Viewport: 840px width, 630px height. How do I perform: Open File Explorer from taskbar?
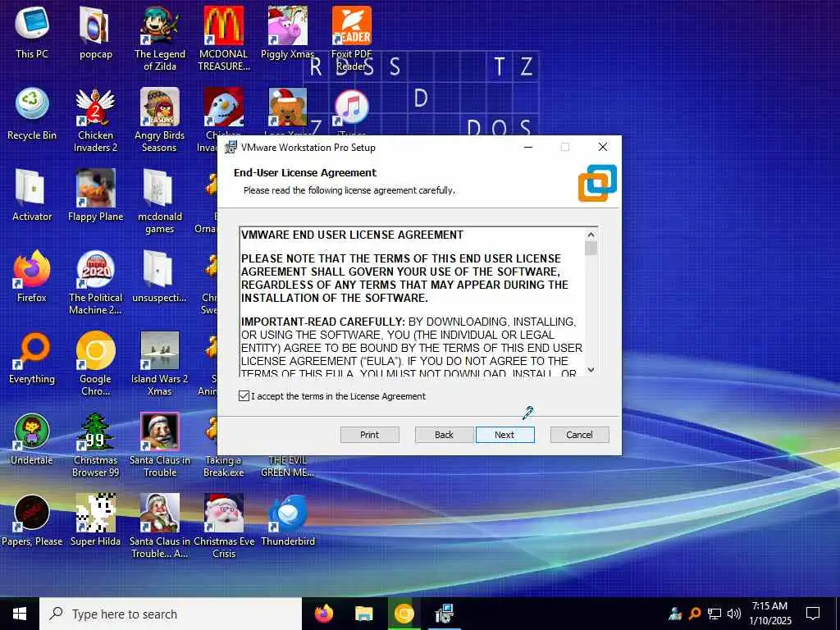pos(363,614)
